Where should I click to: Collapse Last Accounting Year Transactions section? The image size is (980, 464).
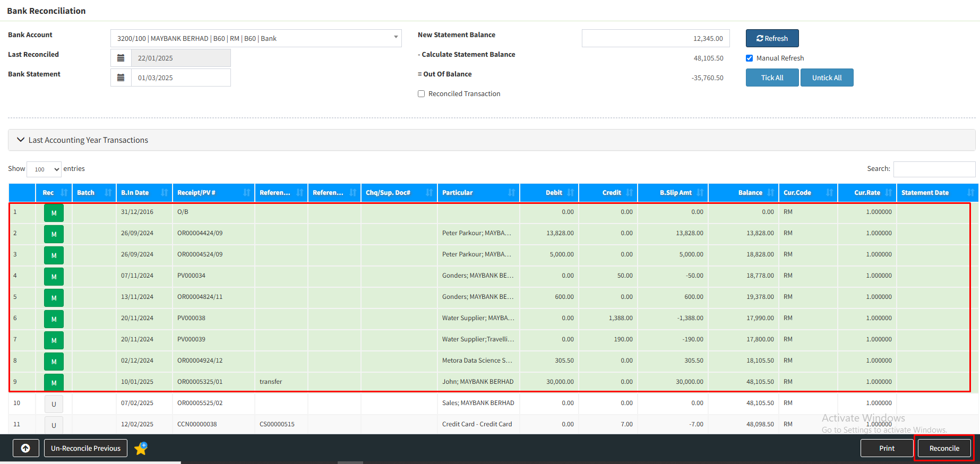pos(21,140)
